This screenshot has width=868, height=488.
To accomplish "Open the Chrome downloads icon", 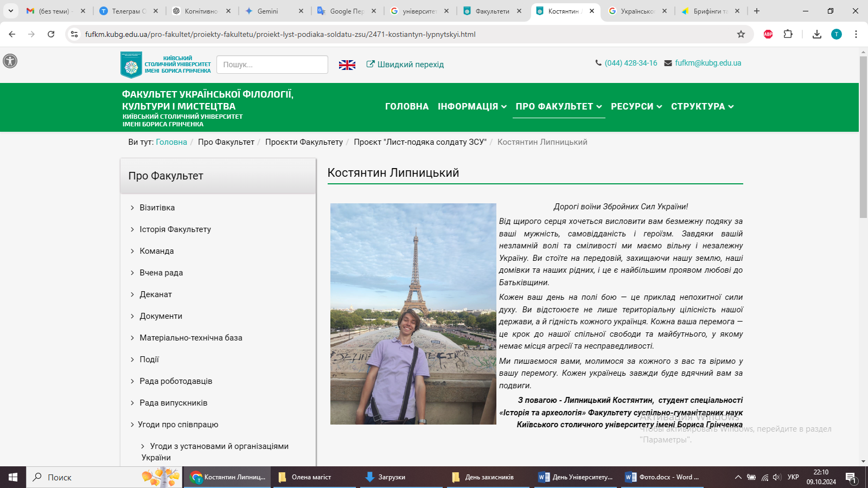I will tap(816, 34).
